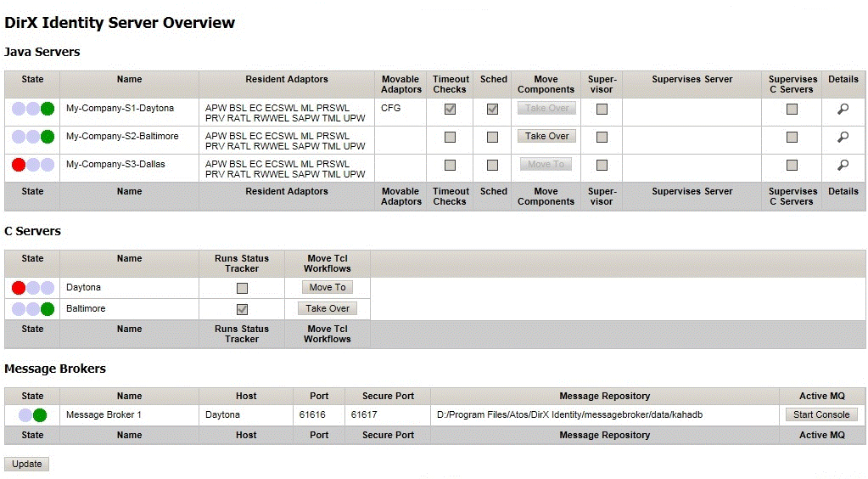Toggle Supervises C Servers for My-Company-S2-Baltimore
The width and height of the screenshot is (868, 479).
click(x=792, y=137)
